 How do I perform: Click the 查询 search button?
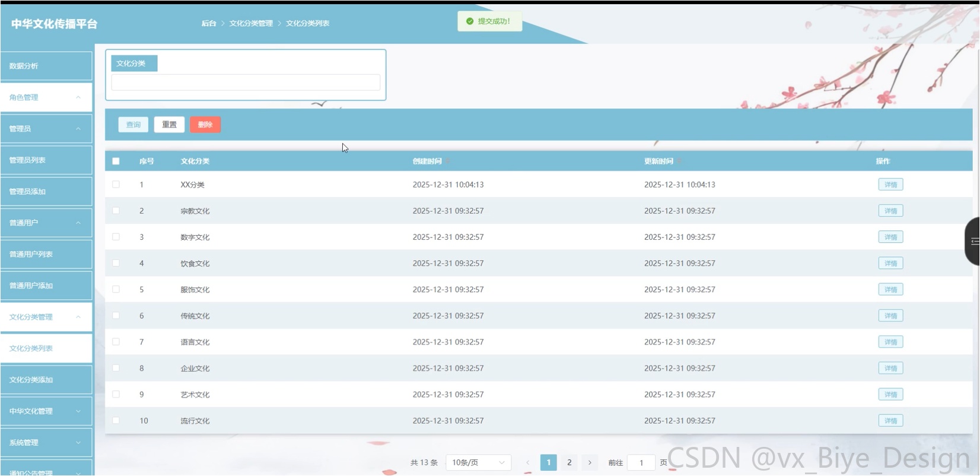click(x=133, y=125)
